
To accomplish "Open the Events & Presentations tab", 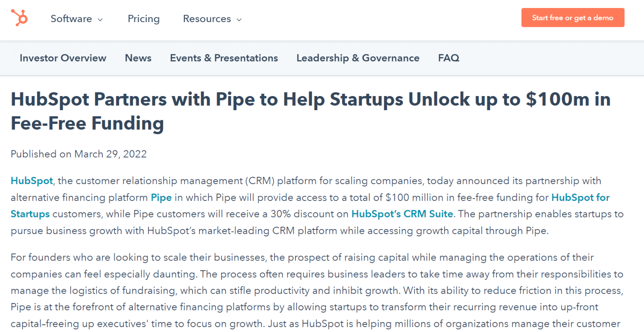I will (224, 58).
